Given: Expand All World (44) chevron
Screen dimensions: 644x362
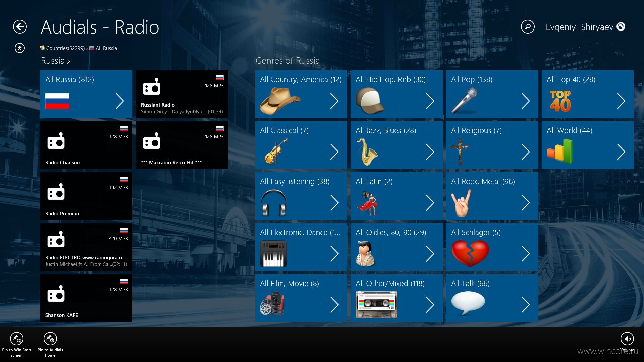Looking at the screenshot, I should coord(621,152).
